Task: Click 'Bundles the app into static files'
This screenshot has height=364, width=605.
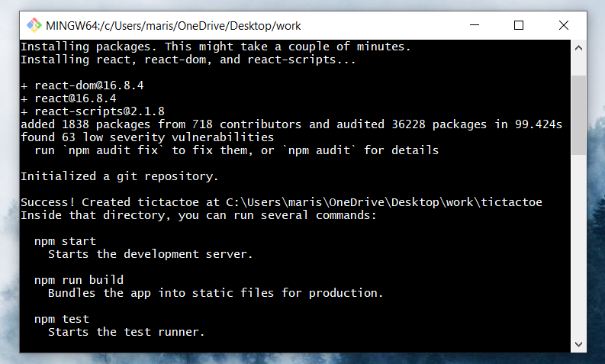Action: pyautogui.click(x=215, y=293)
